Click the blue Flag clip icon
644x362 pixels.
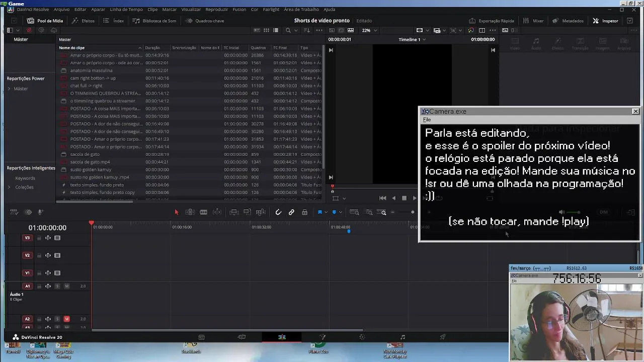[319, 212]
